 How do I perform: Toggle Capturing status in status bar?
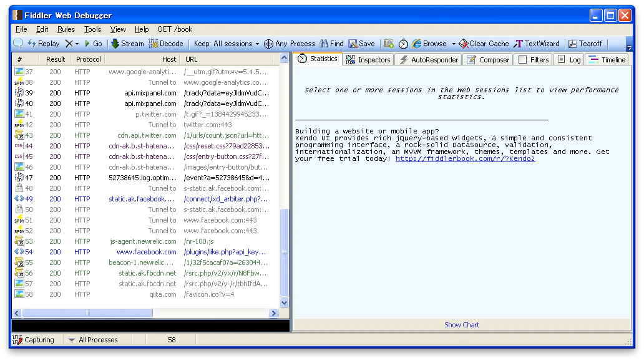tap(34, 340)
